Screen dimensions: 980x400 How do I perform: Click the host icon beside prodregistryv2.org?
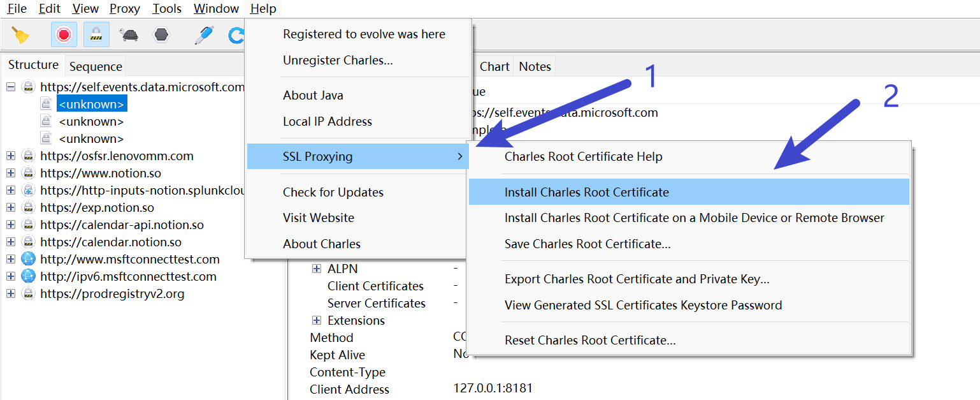point(28,293)
